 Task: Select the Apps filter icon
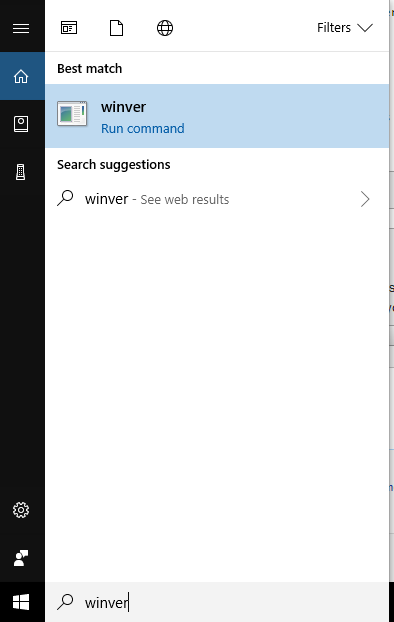(69, 28)
